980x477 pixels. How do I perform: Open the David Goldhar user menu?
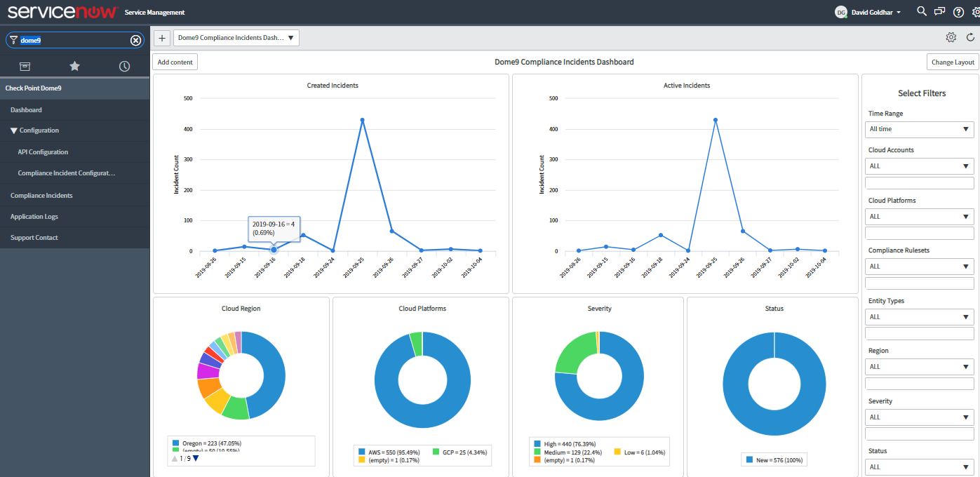(868, 12)
